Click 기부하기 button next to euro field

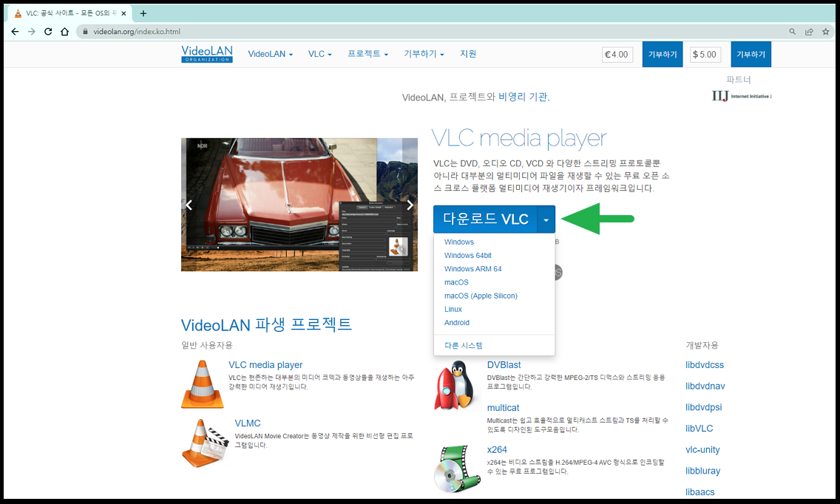[663, 54]
